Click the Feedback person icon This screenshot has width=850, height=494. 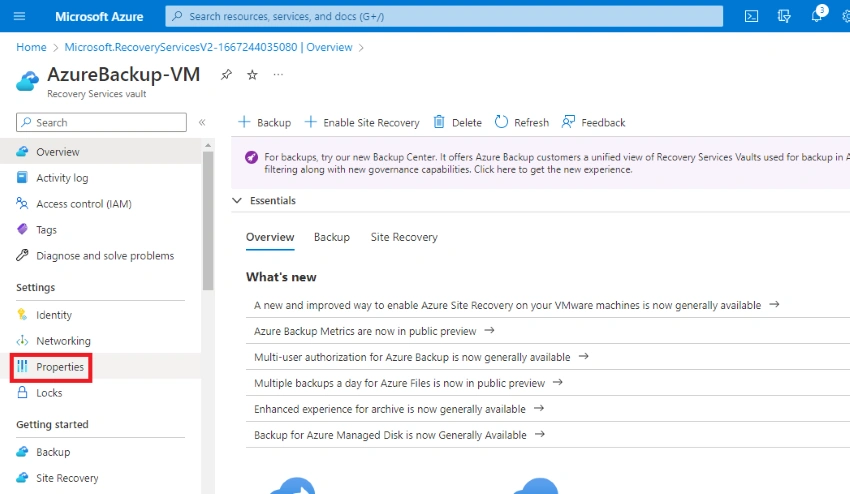pos(568,122)
